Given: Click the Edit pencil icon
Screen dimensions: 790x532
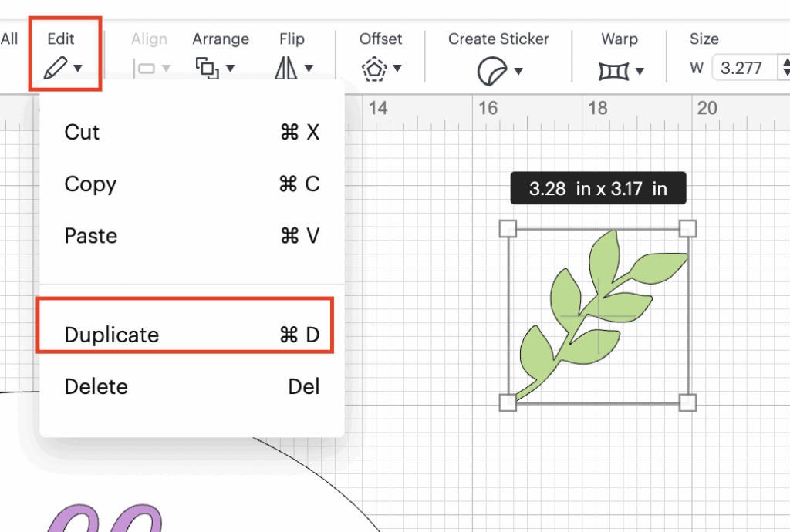Looking at the screenshot, I should (56, 69).
